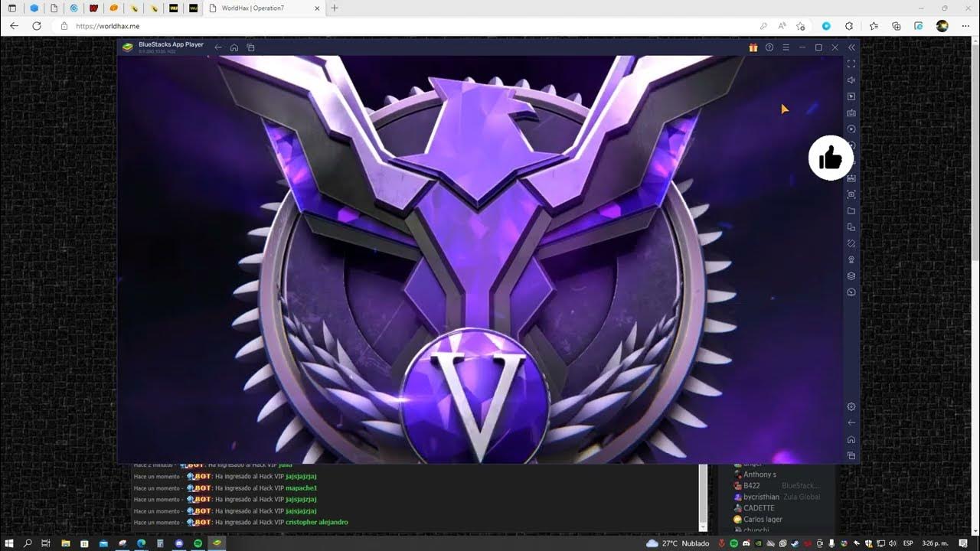Close the WorldHax | Operation7 tab
980x551 pixels.
318,8
